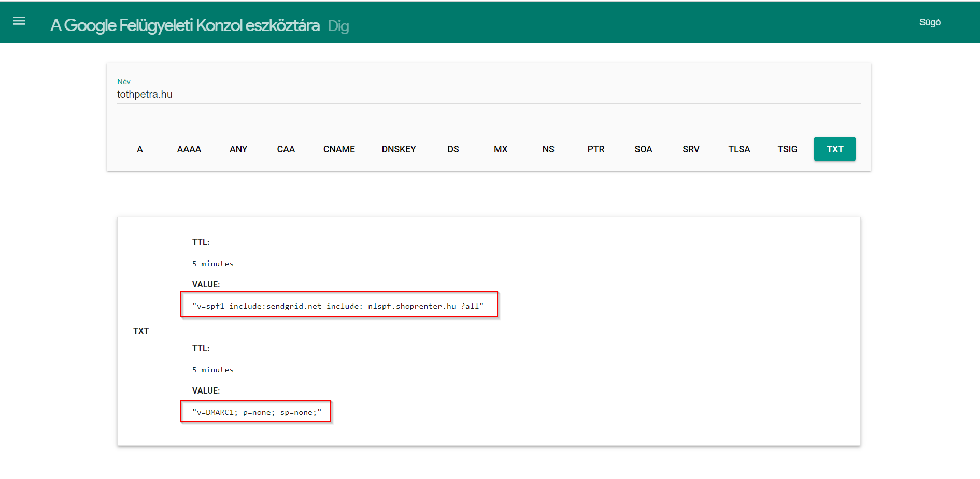This screenshot has width=980, height=479.
Task: Open the hamburger navigation menu
Action: pos(19,21)
